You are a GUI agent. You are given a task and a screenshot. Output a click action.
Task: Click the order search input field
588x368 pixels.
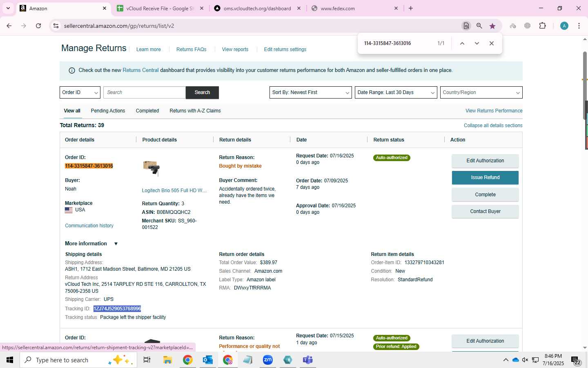click(x=145, y=92)
